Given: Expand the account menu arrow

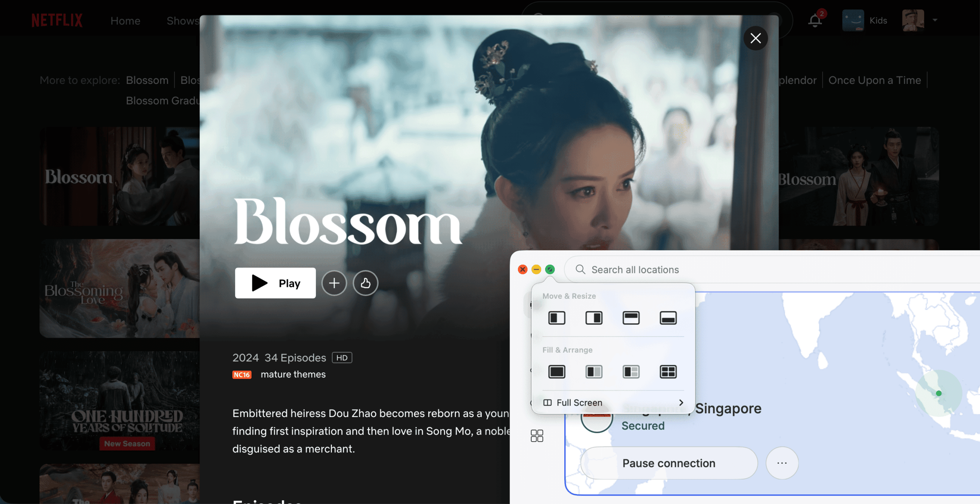Looking at the screenshot, I should point(935,20).
